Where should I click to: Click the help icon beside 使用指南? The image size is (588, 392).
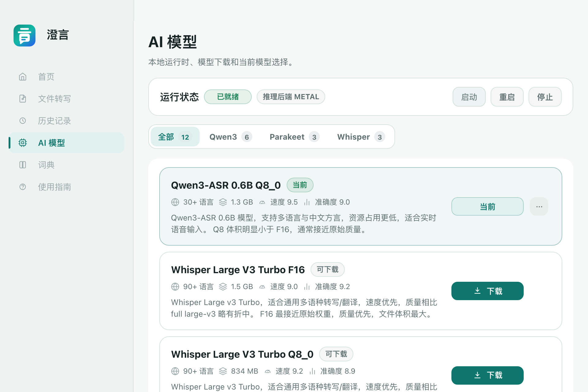[23, 187]
